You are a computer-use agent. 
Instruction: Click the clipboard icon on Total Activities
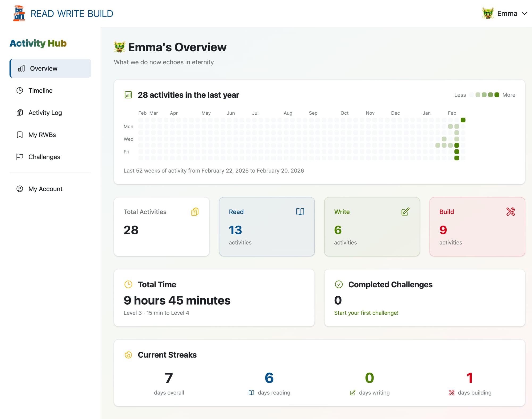click(194, 212)
